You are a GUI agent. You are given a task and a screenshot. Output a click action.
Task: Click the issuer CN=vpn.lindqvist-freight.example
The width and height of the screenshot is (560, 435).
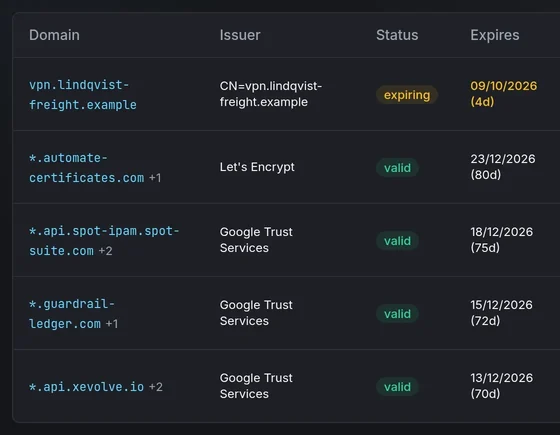(x=271, y=94)
